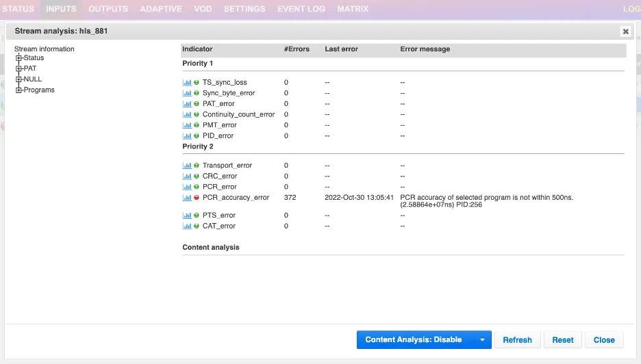Click green status dot of PMT_error

pos(197,125)
